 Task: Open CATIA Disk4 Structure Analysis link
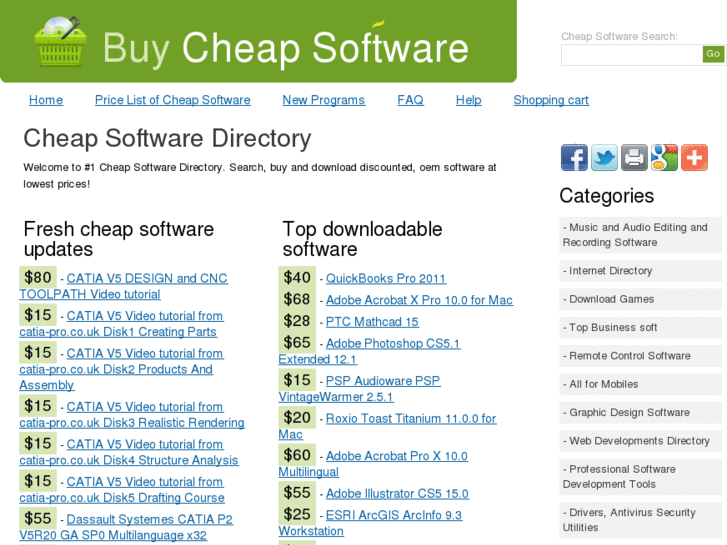click(129, 452)
